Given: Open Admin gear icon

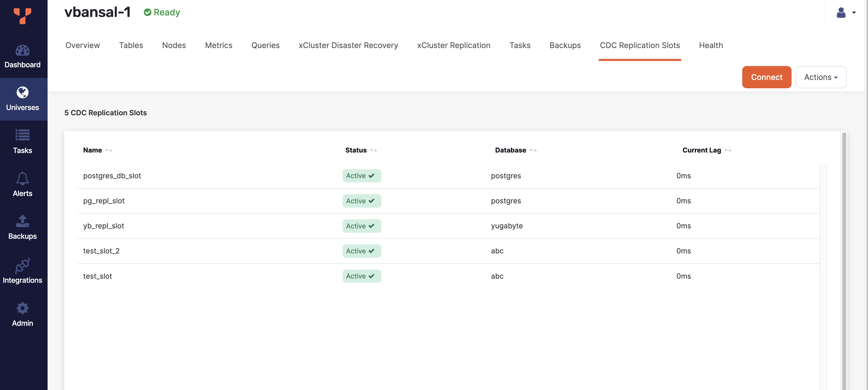Looking at the screenshot, I should (x=22, y=308).
